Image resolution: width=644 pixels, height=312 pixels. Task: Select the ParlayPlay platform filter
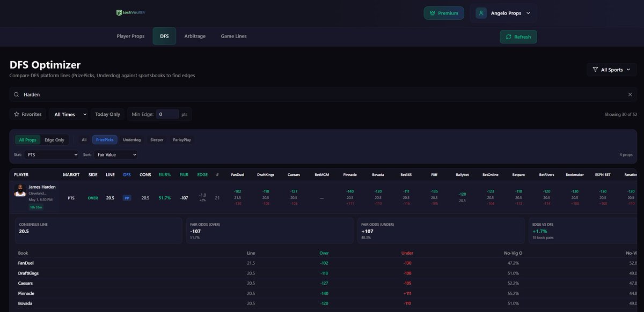pos(182,140)
